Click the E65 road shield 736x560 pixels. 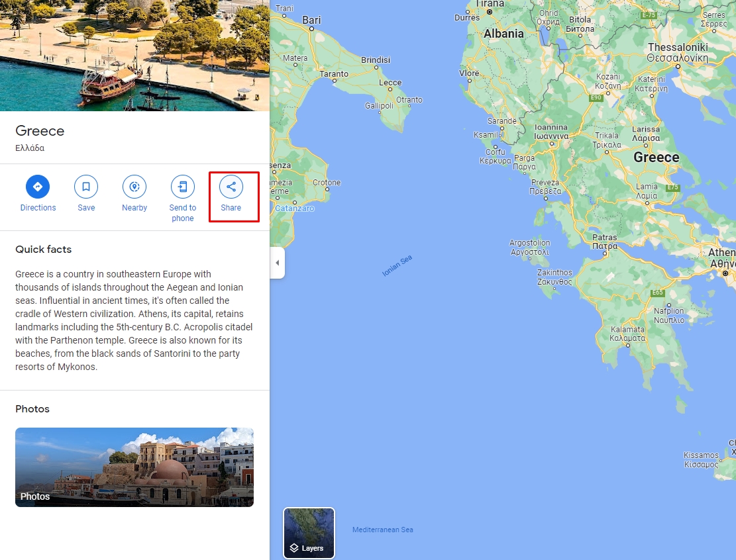(x=658, y=293)
